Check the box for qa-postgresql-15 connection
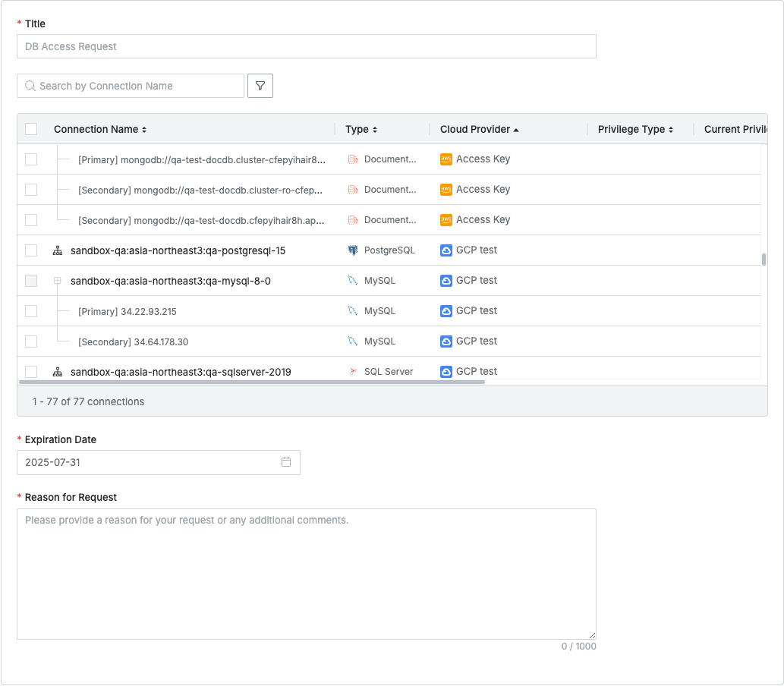 pos(31,250)
